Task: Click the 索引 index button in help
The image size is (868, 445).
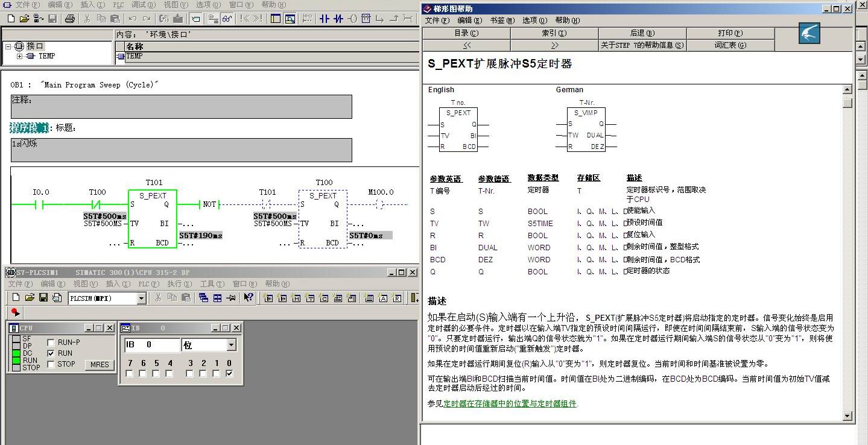Action: click(x=554, y=33)
